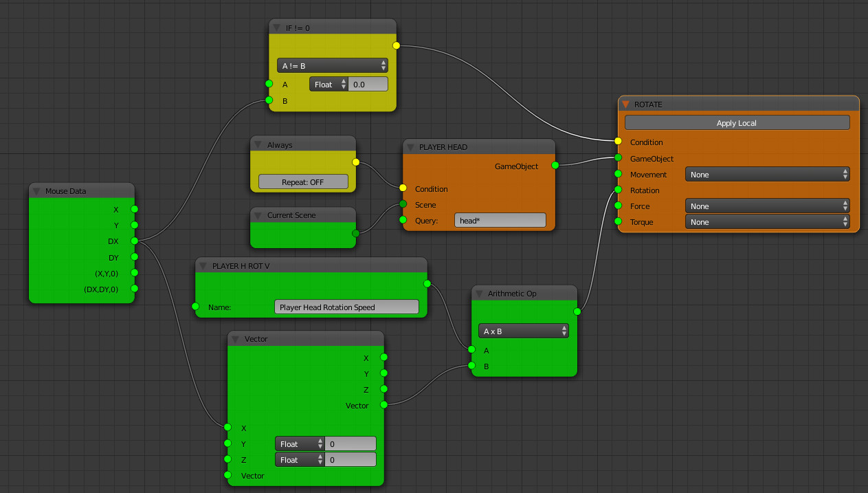This screenshot has height=493, width=868.
Task: Collapse the IF != 0 node
Action: 278,28
